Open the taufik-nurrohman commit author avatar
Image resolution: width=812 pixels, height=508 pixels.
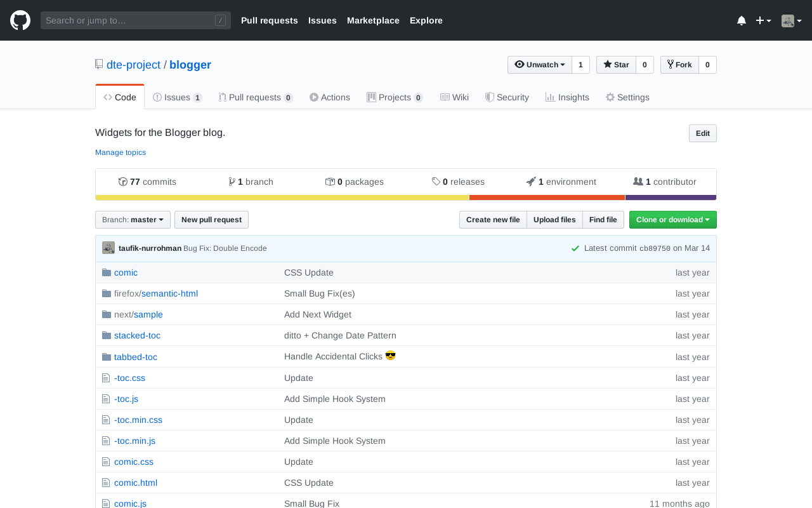point(108,248)
